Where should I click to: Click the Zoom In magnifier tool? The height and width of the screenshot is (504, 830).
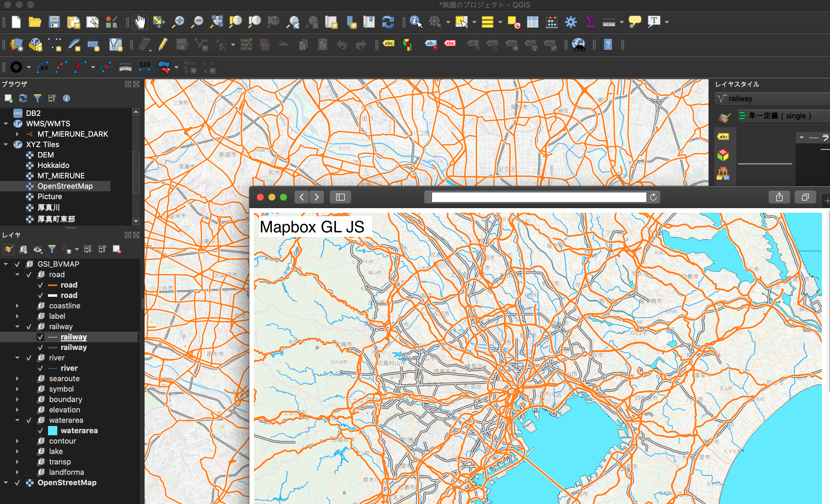[x=178, y=22]
